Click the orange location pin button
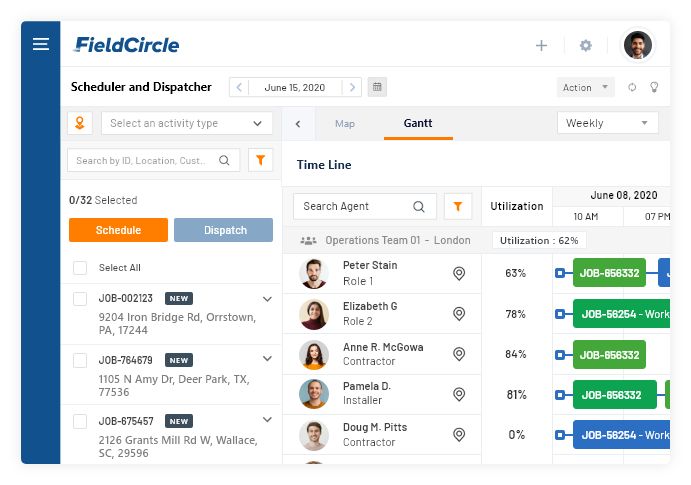 (80, 123)
